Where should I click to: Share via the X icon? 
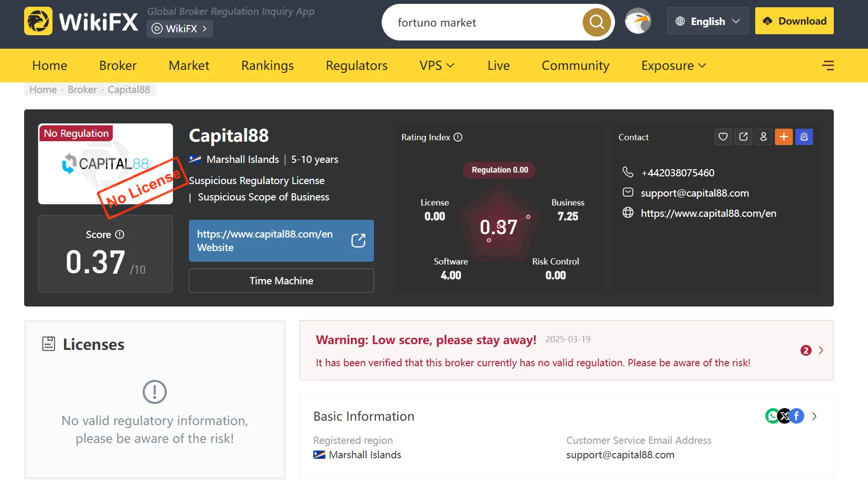[x=785, y=416]
